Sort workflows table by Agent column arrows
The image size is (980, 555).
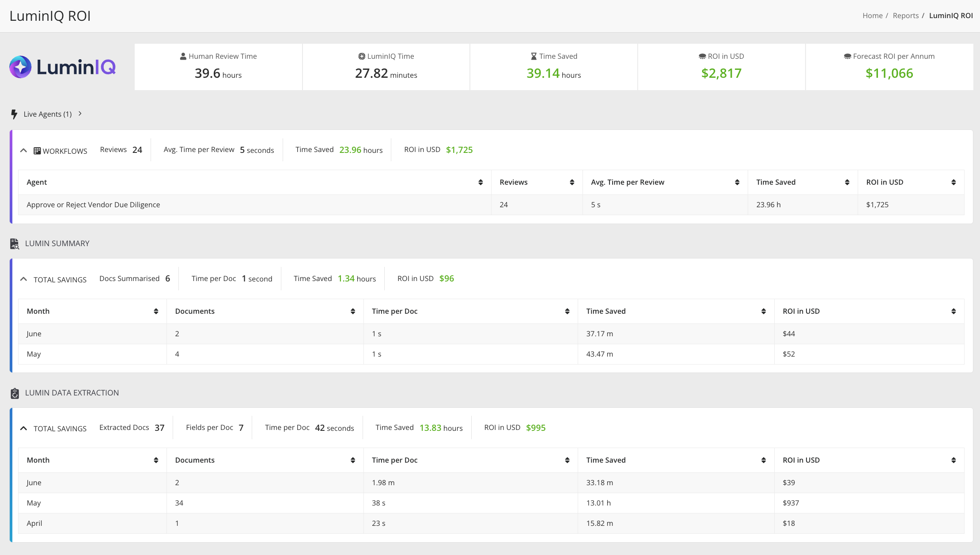click(481, 182)
